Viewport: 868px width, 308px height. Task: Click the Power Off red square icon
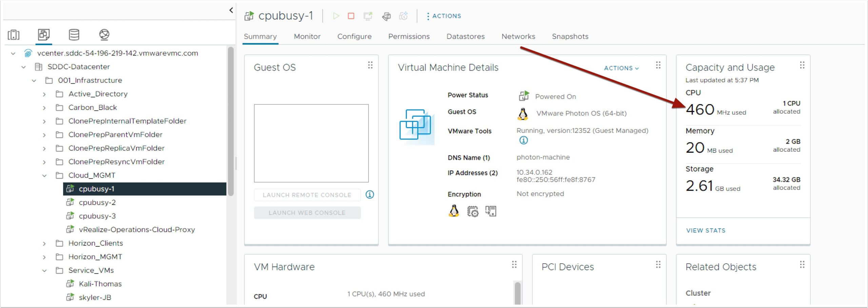click(351, 16)
